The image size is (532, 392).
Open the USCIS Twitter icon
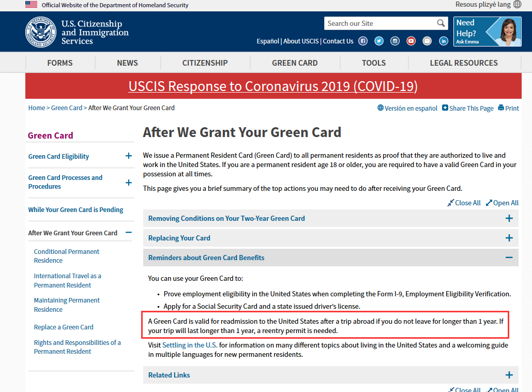pos(379,41)
